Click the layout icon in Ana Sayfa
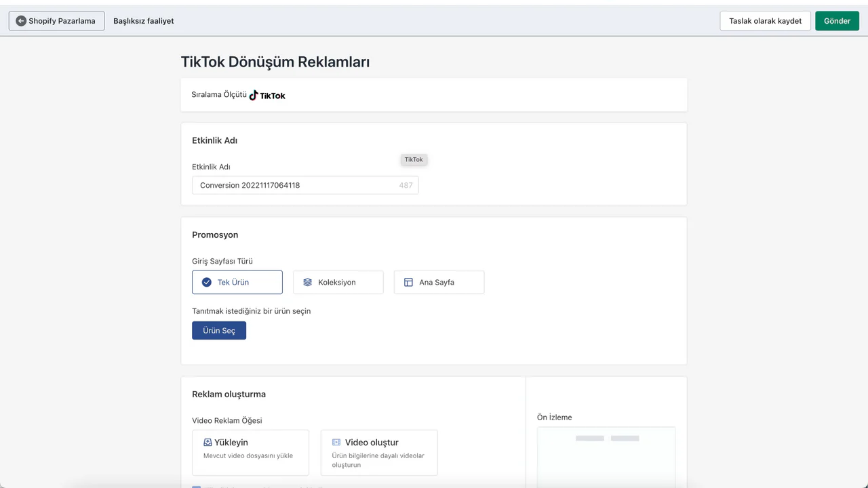Viewport: 868px width, 488px height. pyautogui.click(x=408, y=282)
